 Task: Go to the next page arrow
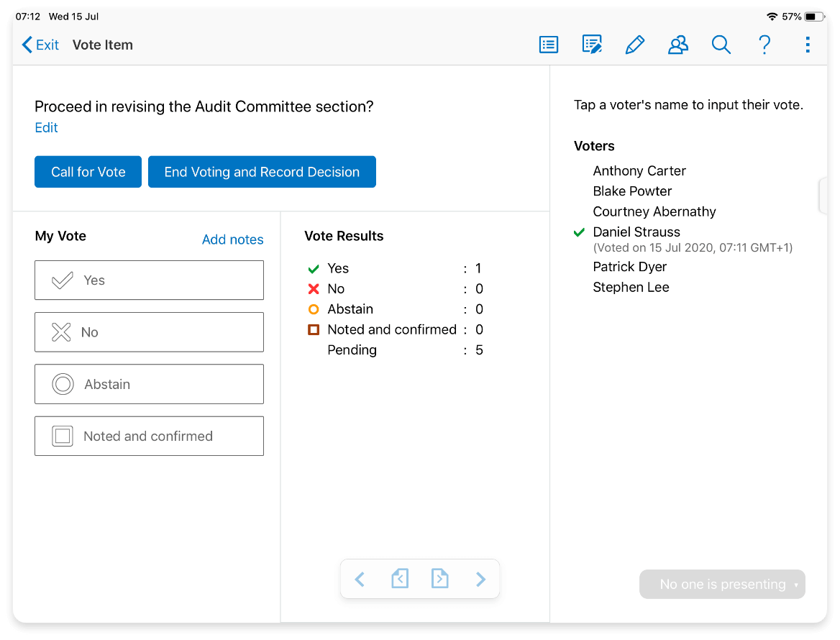click(x=480, y=579)
